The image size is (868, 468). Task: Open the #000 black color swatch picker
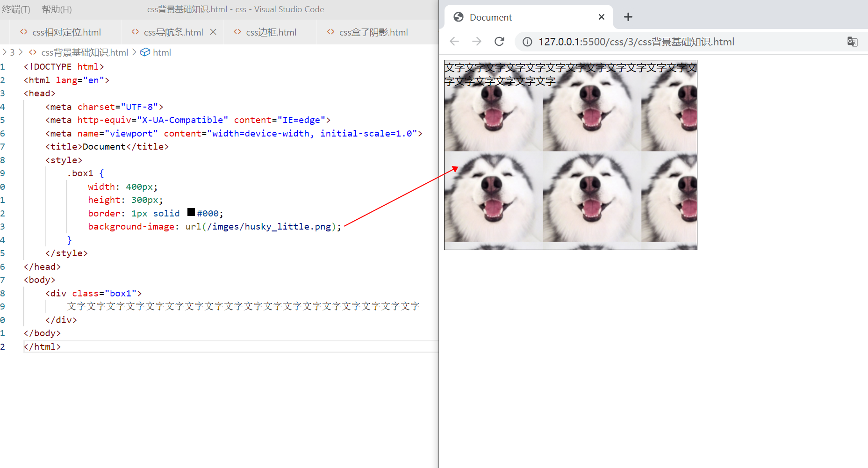[x=191, y=212]
